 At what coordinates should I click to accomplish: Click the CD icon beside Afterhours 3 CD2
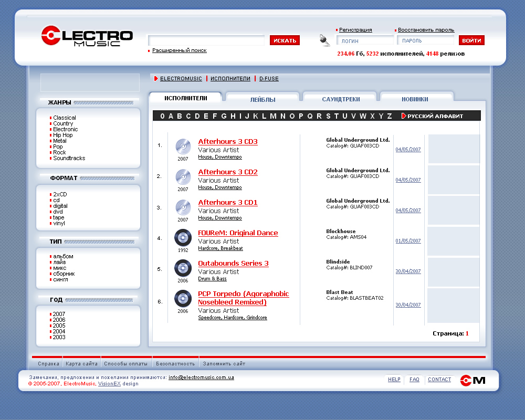[x=183, y=176]
